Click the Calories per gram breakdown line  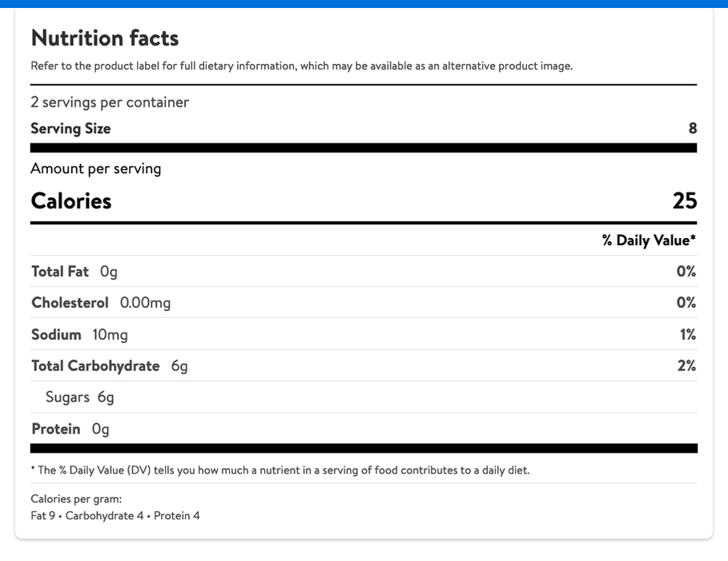tap(115, 516)
